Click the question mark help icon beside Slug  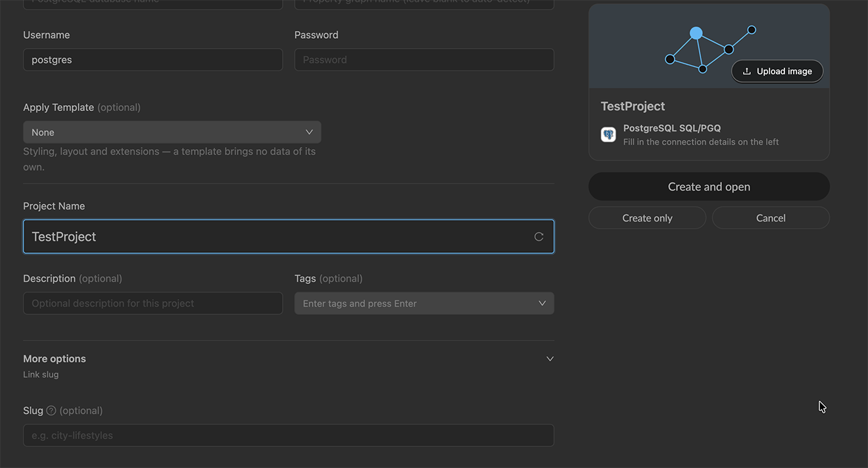(51, 411)
